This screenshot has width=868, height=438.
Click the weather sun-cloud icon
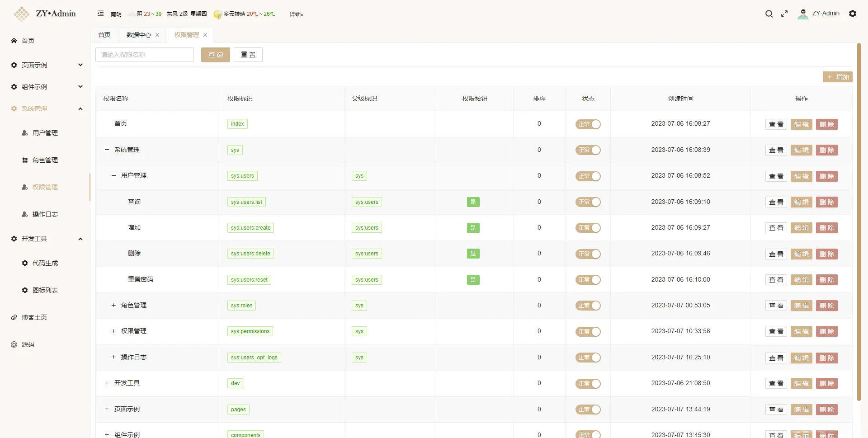pyautogui.click(x=217, y=14)
